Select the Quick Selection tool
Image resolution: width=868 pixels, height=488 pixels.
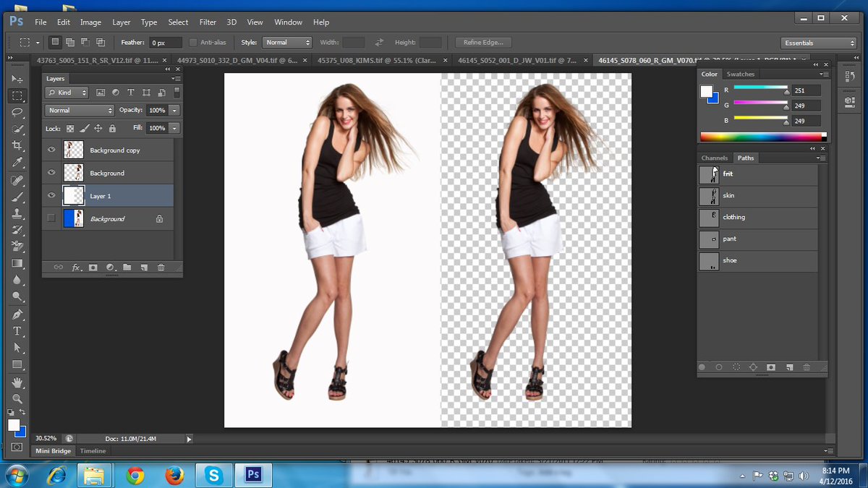click(x=17, y=129)
